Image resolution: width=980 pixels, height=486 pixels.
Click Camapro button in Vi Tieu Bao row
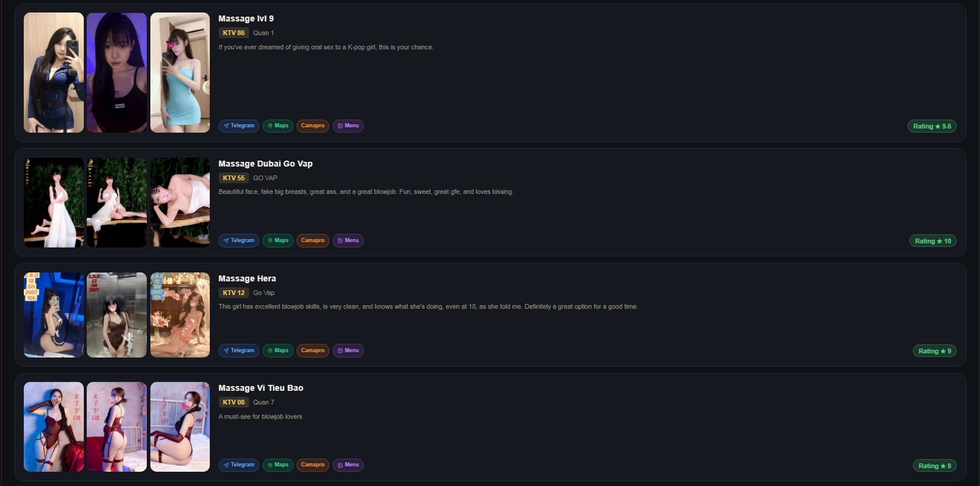[x=313, y=465]
